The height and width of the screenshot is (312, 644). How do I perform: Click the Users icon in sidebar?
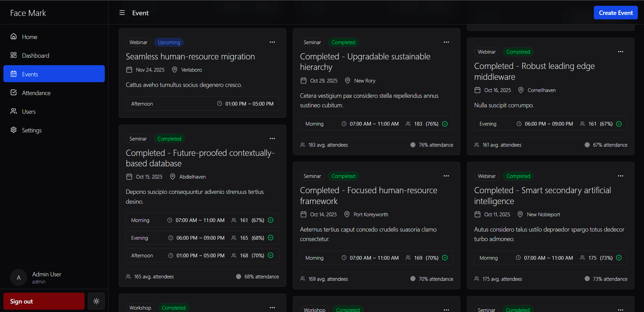point(14,111)
